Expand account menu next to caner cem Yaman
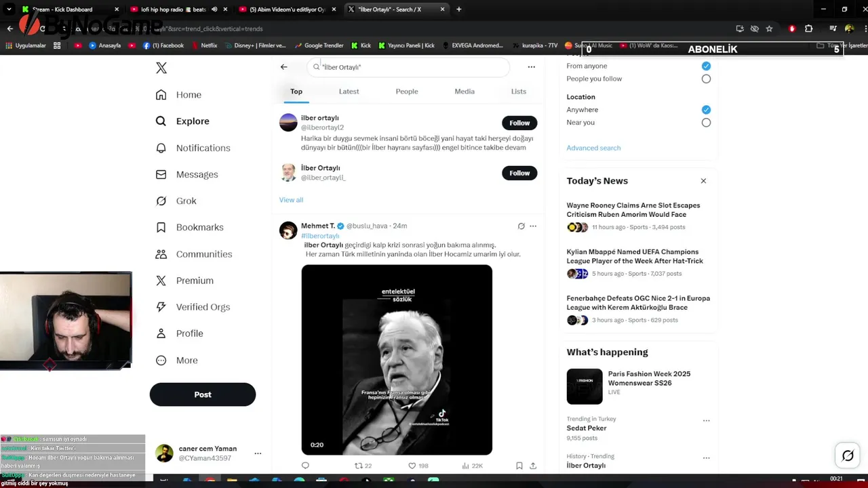868x488 pixels. [x=258, y=453]
